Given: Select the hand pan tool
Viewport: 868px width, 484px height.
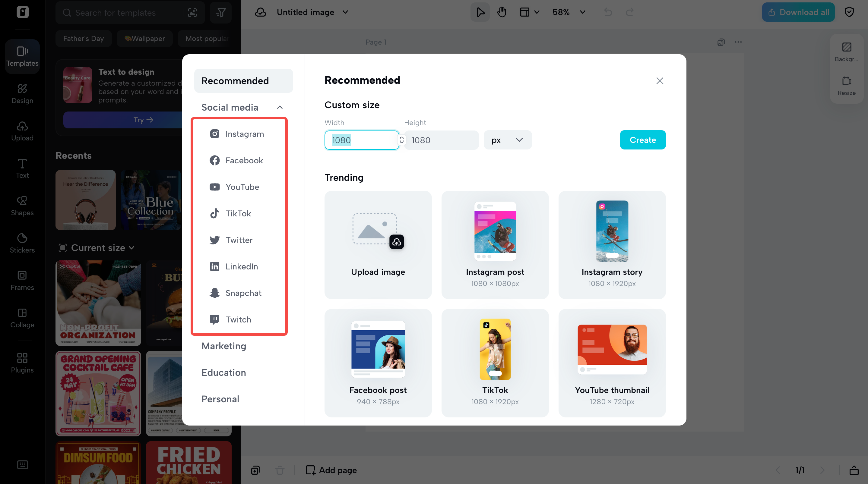Looking at the screenshot, I should (x=501, y=12).
